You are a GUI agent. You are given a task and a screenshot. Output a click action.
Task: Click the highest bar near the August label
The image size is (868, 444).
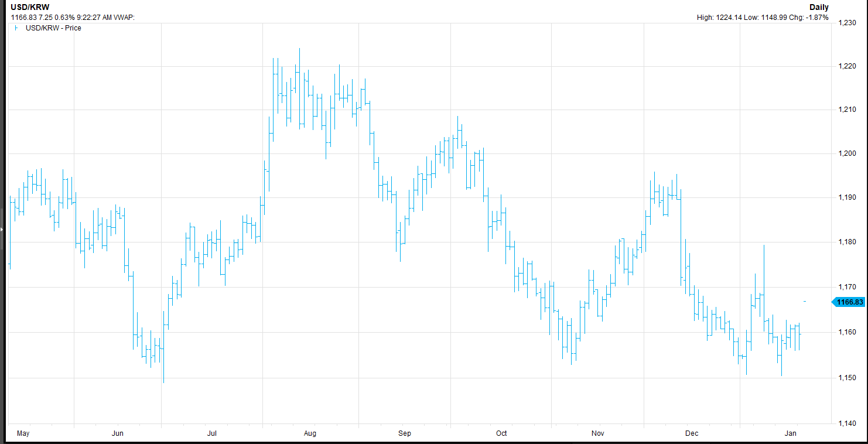pyautogui.click(x=299, y=70)
